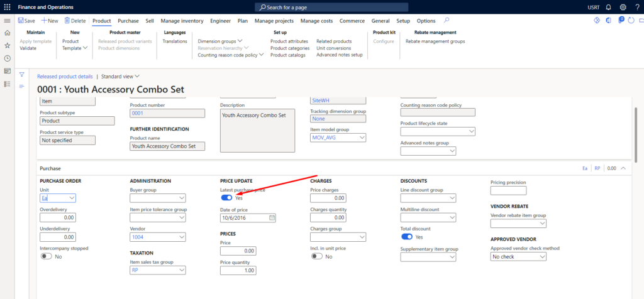Click Validate under Maintain
Image resolution: width=644 pixels, height=299 pixels.
(28, 48)
